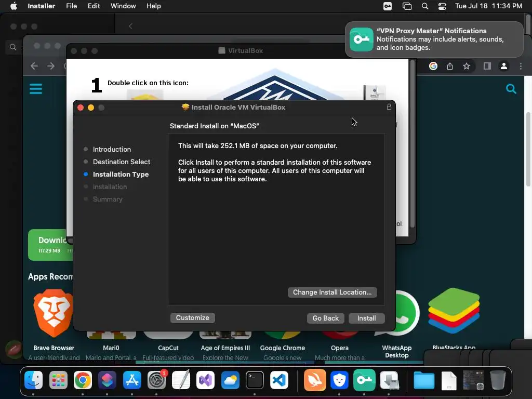
Task: Open the Customize installation options
Action: pos(192,317)
